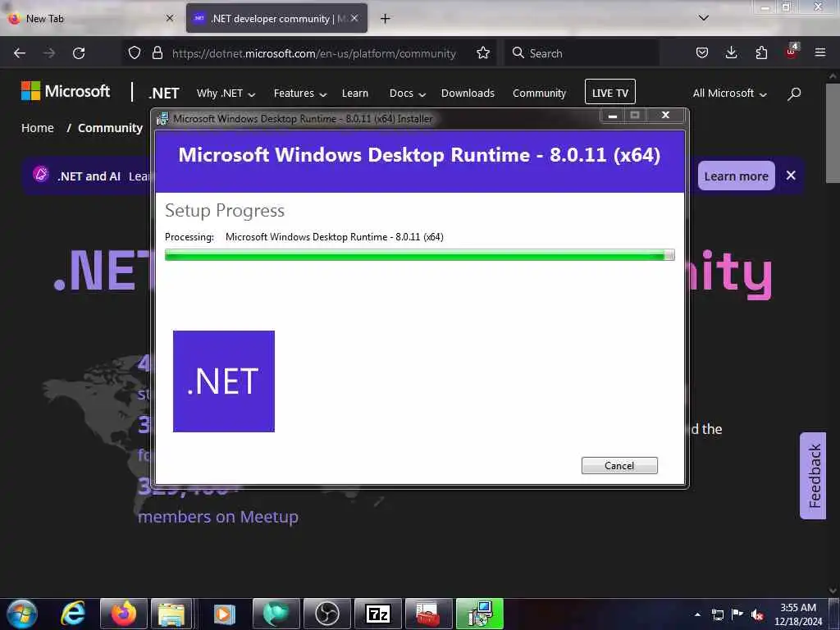Open File Explorer from taskbar
The height and width of the screenshot is (630, 840).
click(x=171, y=614)
